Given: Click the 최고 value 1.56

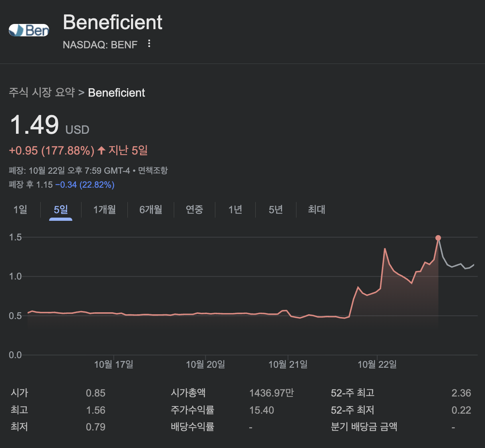Looking at the screenshot, I should 95,410.
